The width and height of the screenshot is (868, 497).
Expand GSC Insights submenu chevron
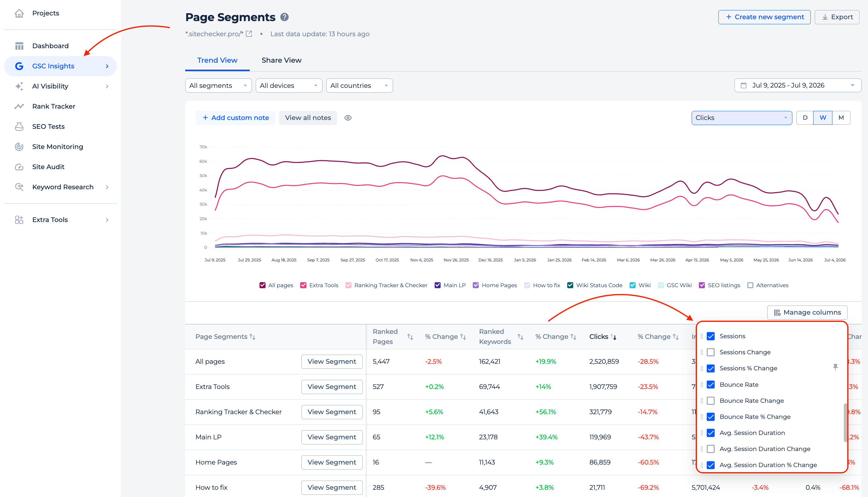107,66
